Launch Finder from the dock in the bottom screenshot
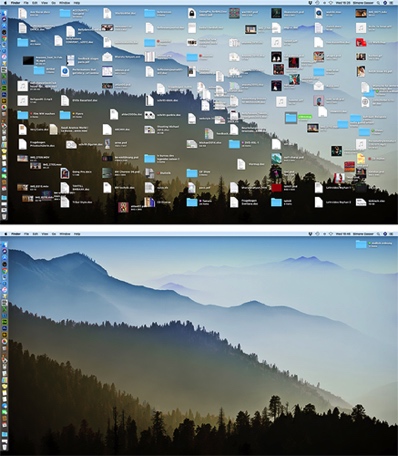This screenshot has height=456, width=398. [4, 245]
